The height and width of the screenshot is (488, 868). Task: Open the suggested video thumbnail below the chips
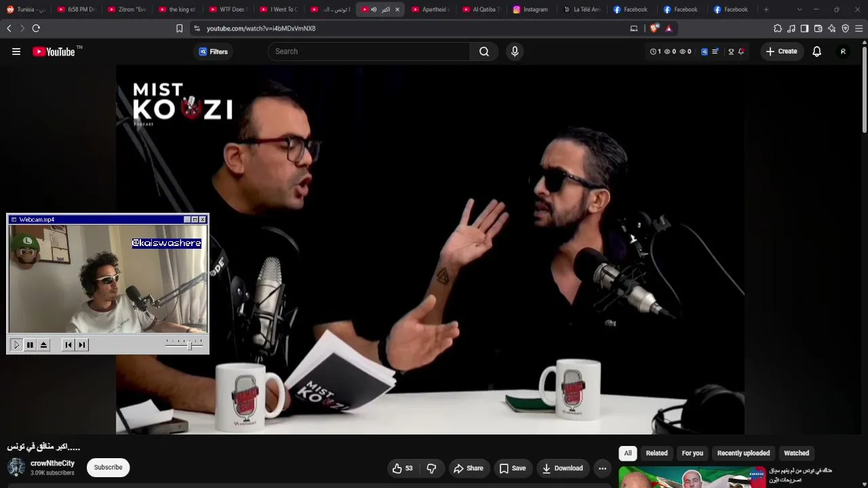692,477
